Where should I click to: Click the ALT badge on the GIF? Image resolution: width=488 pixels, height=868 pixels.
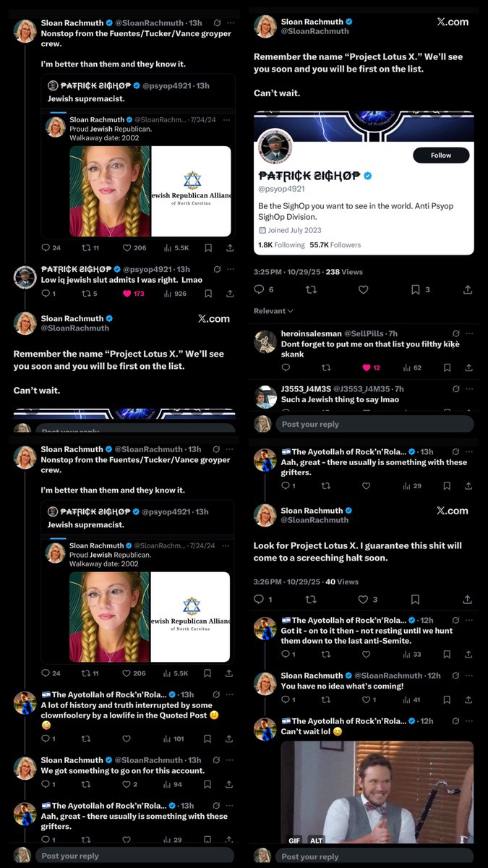point(316,841)
